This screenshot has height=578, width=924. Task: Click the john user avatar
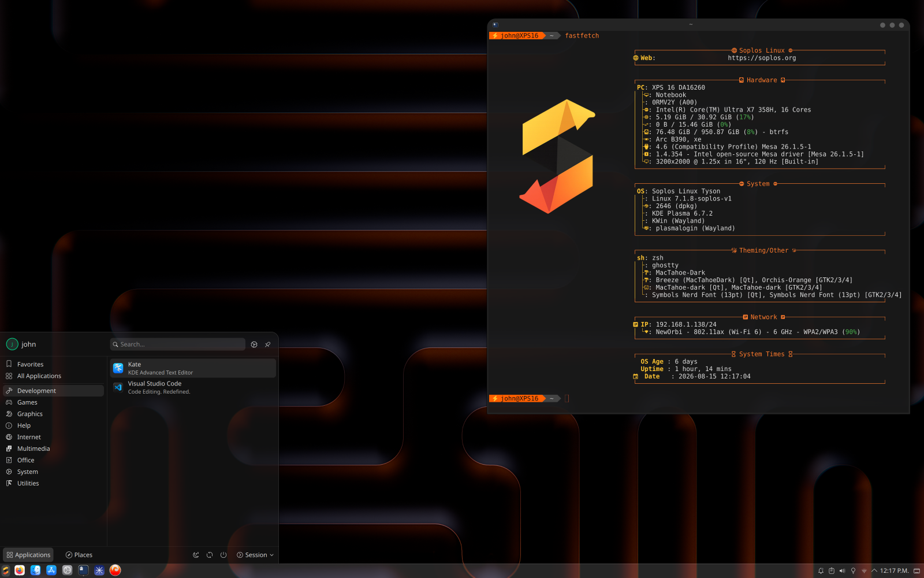pyautogui.click(x=12, y=344)
